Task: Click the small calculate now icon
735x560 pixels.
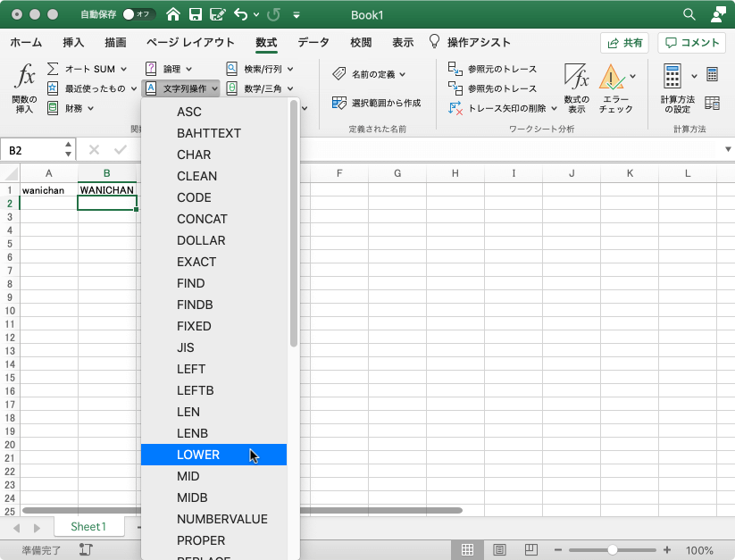Action: [712, 74]
